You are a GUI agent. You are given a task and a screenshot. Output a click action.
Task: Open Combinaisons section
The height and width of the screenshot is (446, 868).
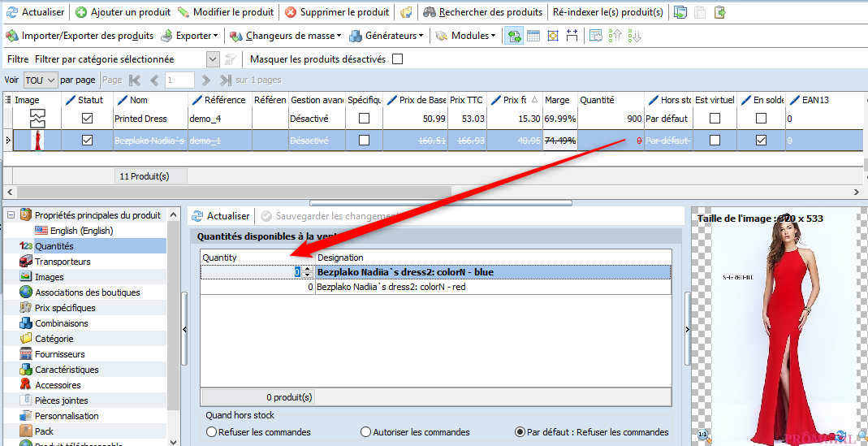62,323
